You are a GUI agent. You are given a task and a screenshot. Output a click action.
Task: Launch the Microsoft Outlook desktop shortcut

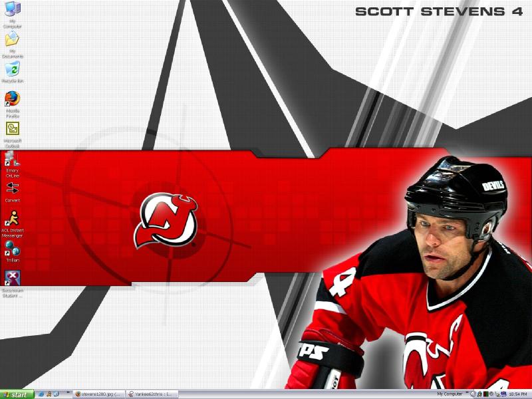[13, 129]
